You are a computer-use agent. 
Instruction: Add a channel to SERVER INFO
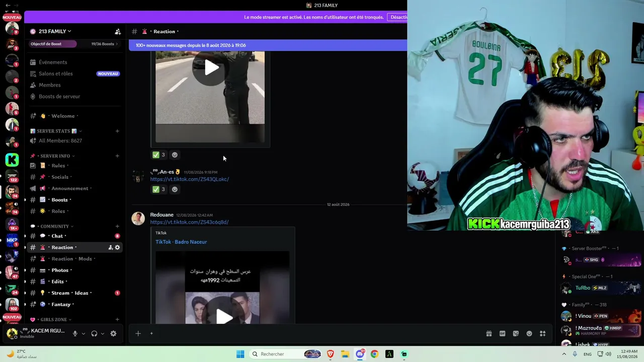pyautogui.click(x=117, y=156)
